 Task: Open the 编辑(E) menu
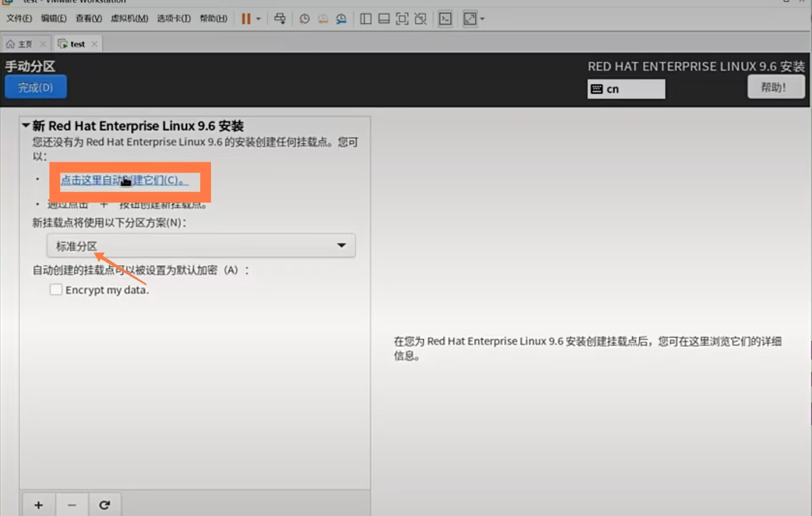click(54, 18)
